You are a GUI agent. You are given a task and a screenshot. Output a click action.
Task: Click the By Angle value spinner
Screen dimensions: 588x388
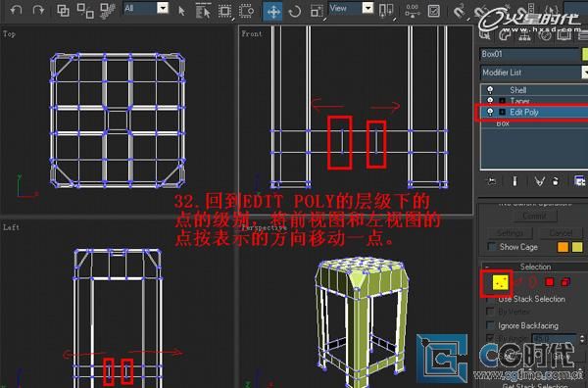[x=581, y=338]
